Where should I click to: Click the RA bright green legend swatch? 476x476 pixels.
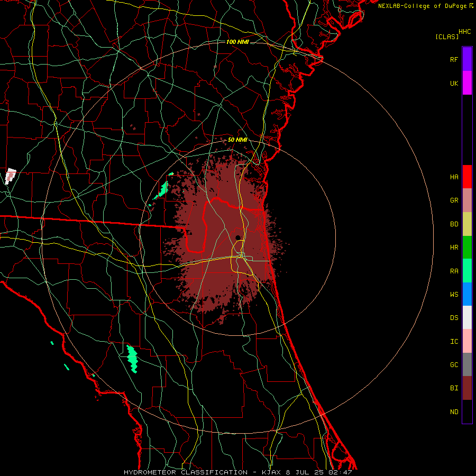click(467, 270)
